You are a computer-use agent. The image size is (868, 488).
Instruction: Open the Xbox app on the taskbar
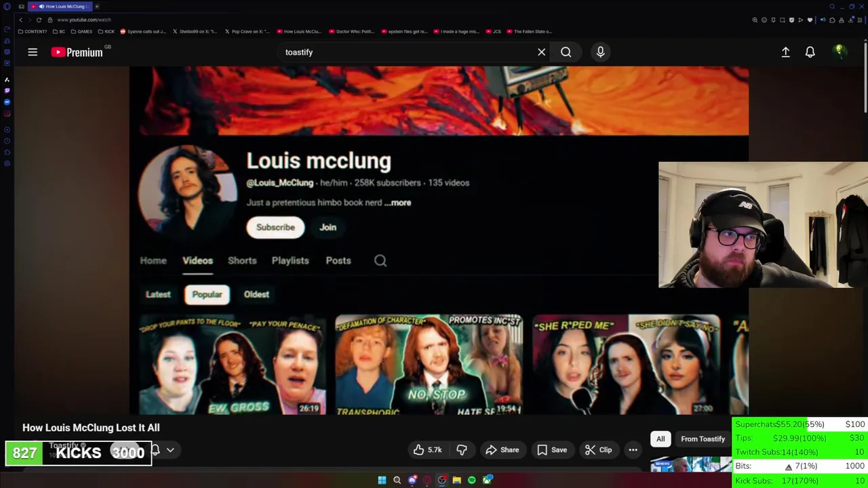coord(487,480)
